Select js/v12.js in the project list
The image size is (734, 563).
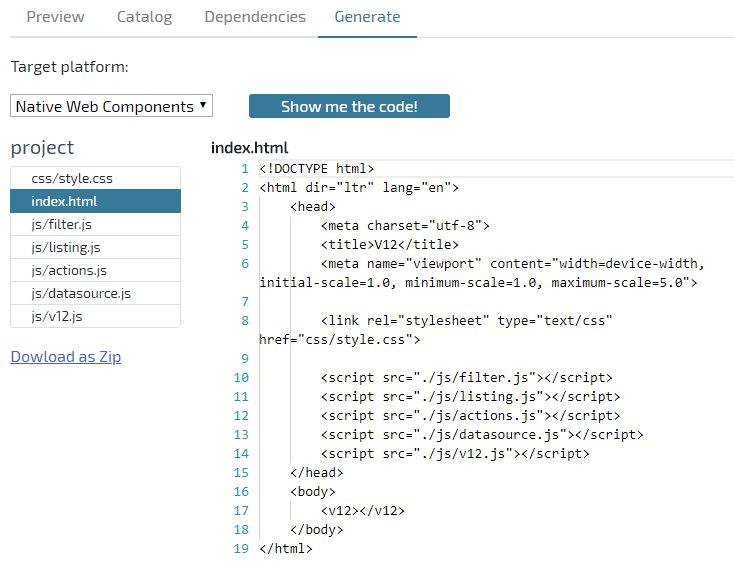pyautogui.click(x=56, y=317)
